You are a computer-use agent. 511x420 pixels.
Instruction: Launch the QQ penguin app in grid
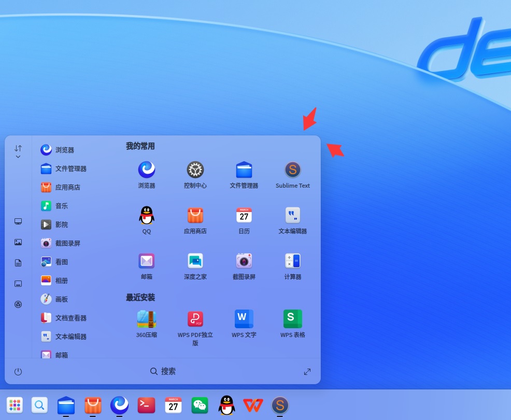(146, 220)
